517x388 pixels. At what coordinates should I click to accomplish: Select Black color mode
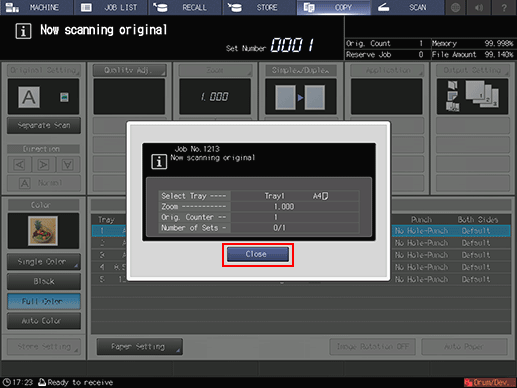coord(44,281)
